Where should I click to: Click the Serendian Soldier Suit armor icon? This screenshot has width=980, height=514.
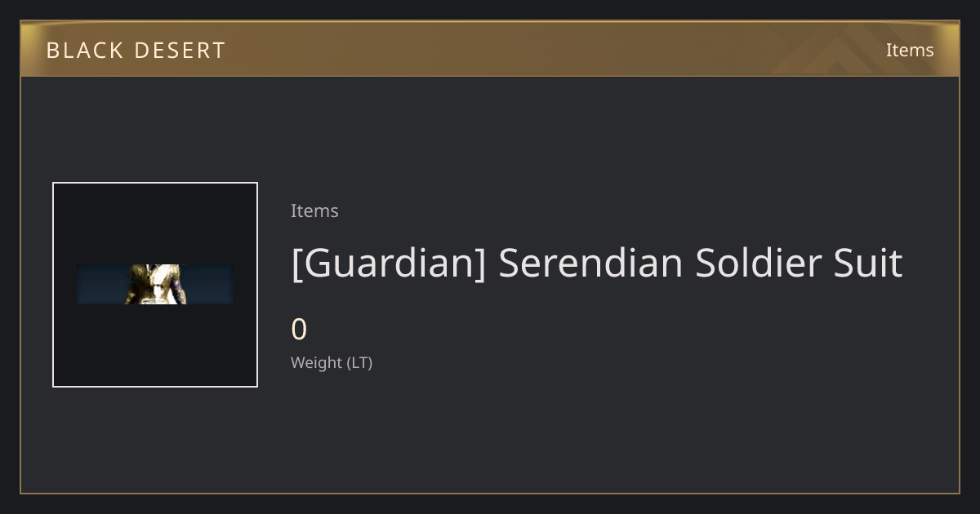click(155, 284)
